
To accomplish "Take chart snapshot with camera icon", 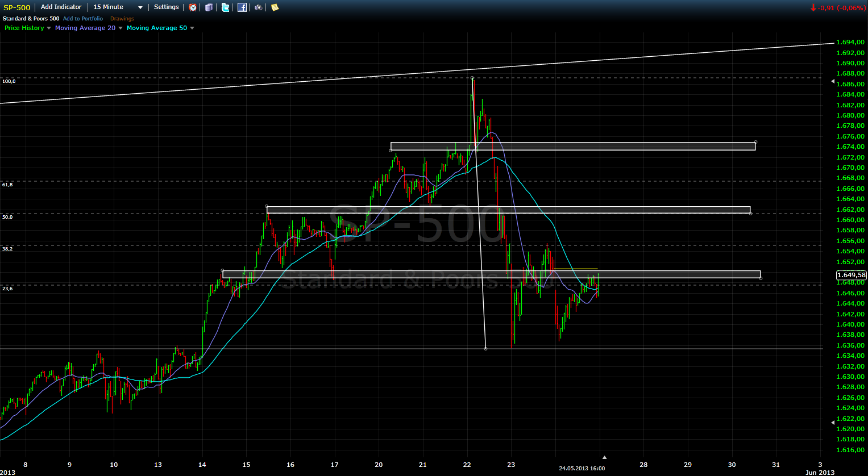I will 259,7.
